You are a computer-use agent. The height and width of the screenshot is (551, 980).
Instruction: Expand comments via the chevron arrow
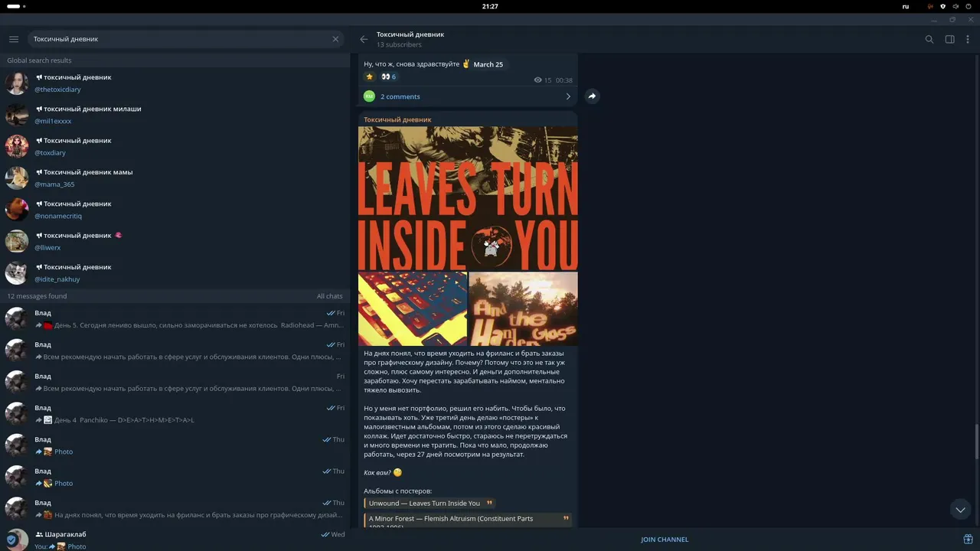(568, 96)
